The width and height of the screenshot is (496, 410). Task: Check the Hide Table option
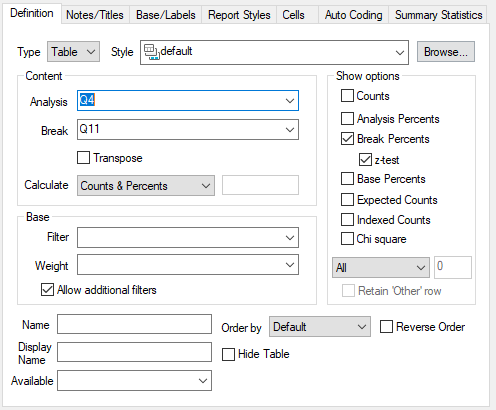click(x=228, y=354)
